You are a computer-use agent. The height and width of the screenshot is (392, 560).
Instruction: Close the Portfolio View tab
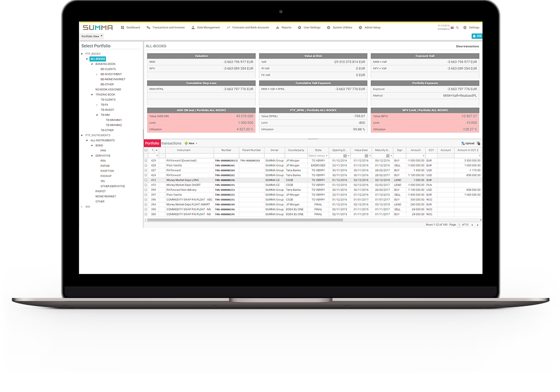(101, 36)
